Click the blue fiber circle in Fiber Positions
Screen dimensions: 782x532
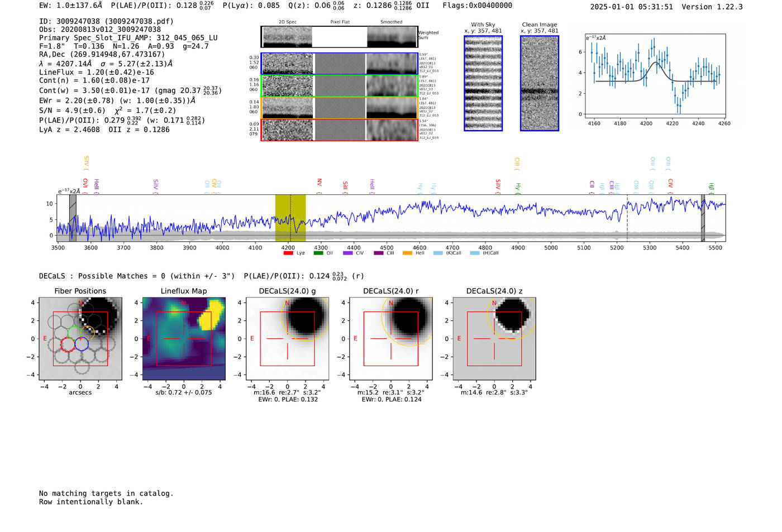tap(82, 344)
